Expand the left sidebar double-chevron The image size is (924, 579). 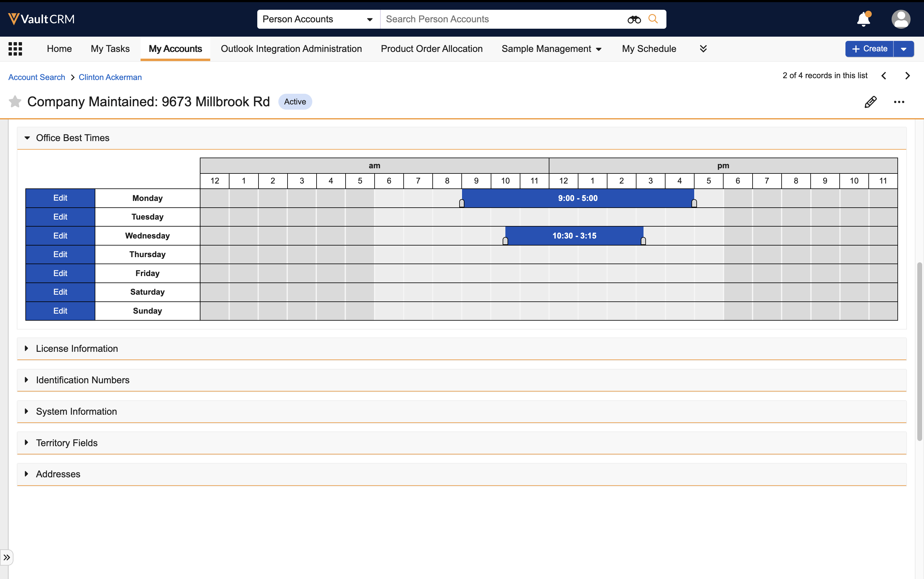point(7,557)
